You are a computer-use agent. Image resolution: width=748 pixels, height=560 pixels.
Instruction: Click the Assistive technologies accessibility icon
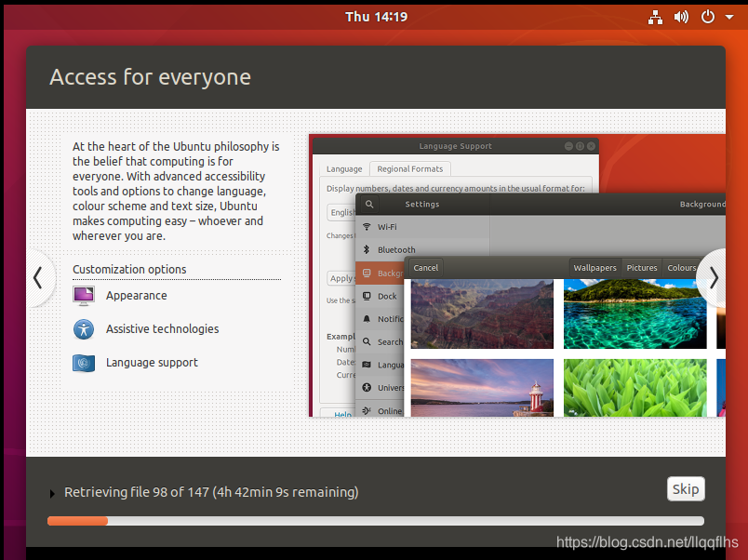(84, 329)
